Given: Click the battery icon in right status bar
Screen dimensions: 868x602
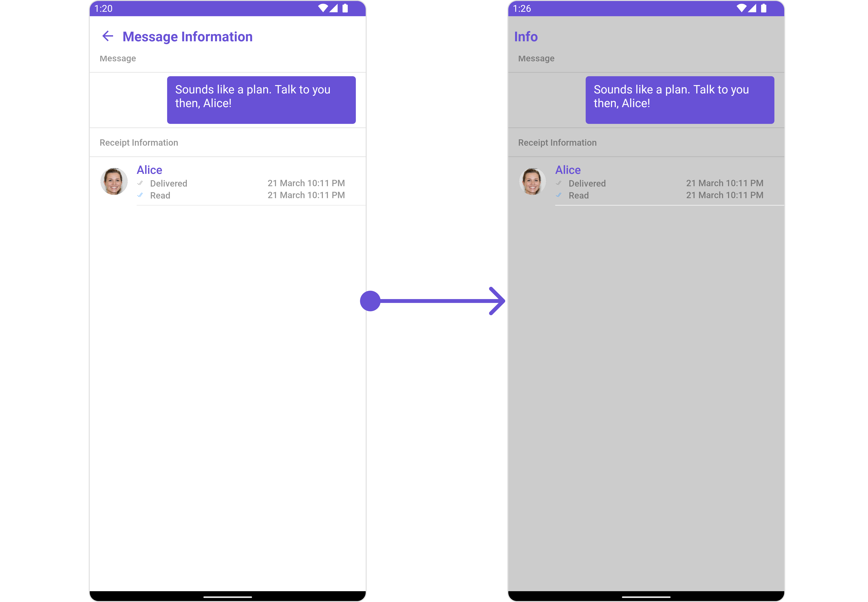Looking at the screenshot, I should (x=764, y=8).
